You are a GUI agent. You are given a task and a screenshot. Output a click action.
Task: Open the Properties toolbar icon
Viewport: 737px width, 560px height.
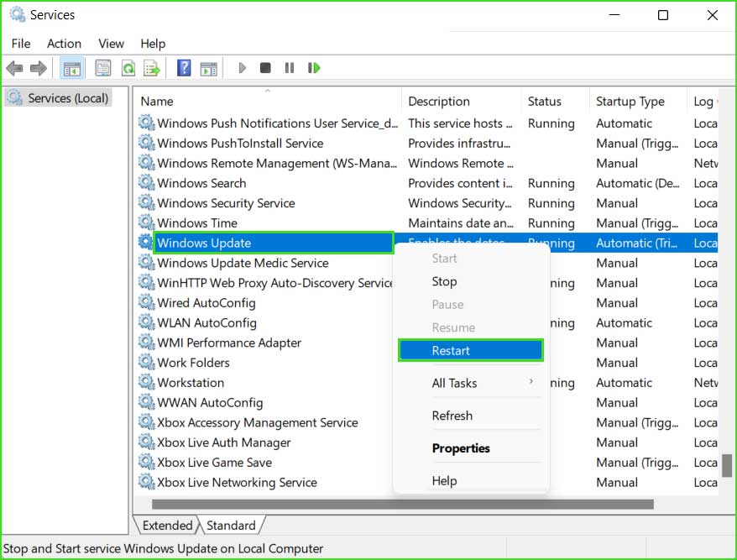[x=103, y=68]
